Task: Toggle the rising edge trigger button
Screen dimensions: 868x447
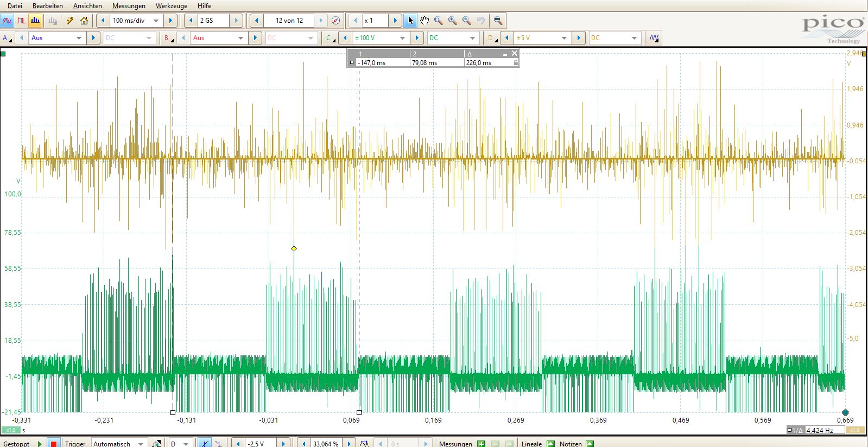Action: [204, 443]
